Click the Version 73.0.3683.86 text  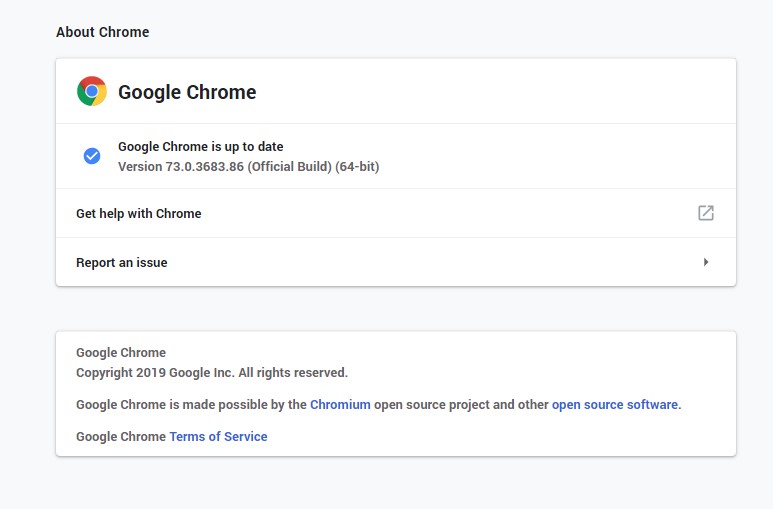pos(190,166)
